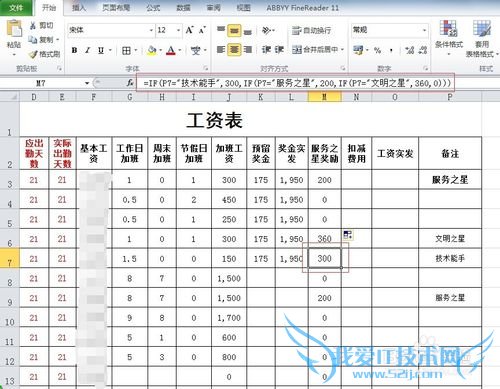Switch to the 插入 insert tab

tap(79, 7)
